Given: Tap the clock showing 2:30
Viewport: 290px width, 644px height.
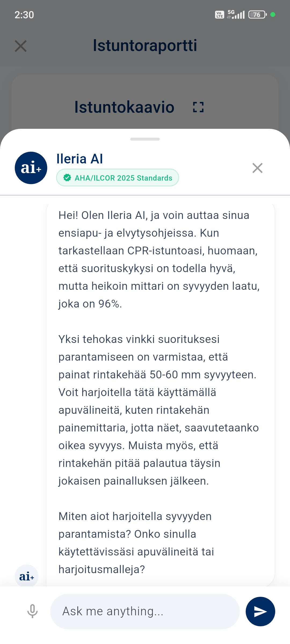Looking at the screenshot, I should point(24,15).
